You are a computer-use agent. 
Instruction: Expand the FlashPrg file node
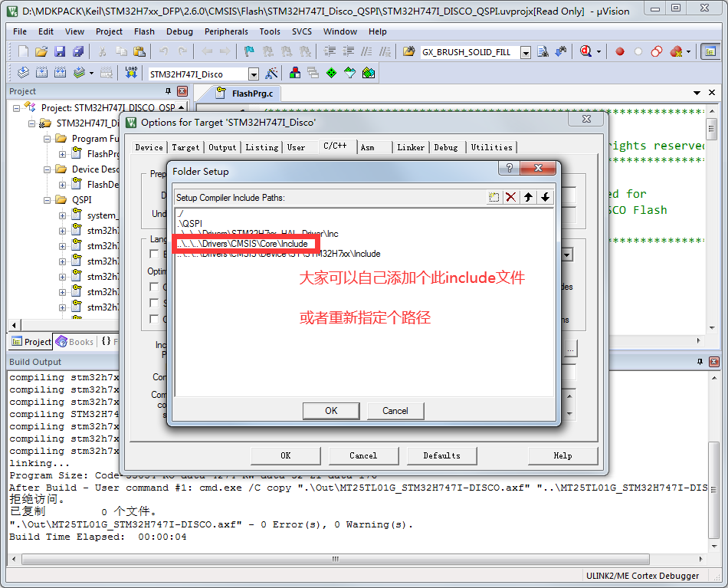tap(63, 154)
